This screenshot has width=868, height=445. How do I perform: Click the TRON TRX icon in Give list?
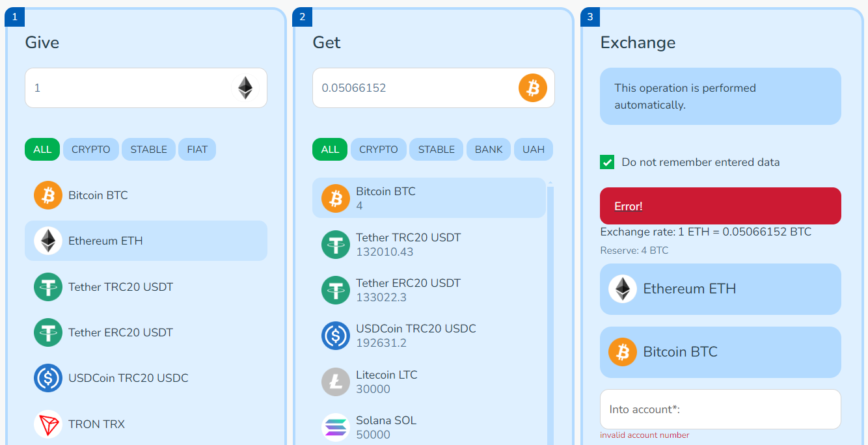click(48, 424)
